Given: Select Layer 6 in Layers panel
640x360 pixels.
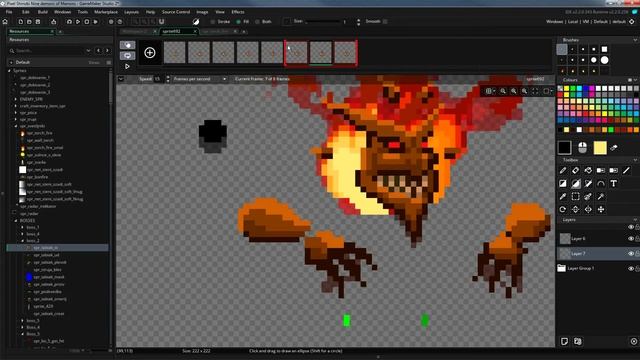Looking at the screenshot, I should [x=596, y=239].
